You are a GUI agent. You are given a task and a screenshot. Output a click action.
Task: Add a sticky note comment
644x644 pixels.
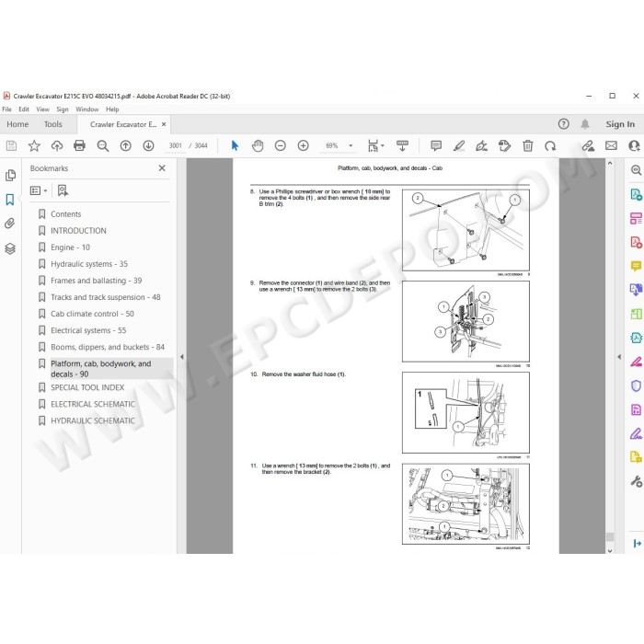click(x=436, y=145)
